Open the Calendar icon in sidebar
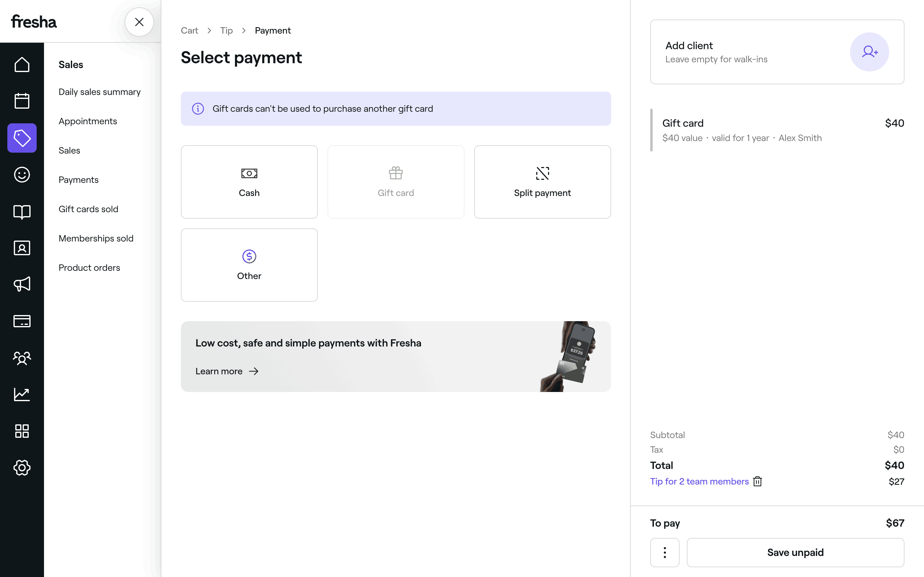The width and height of the screenshot is (924, 577). point(22,101)
